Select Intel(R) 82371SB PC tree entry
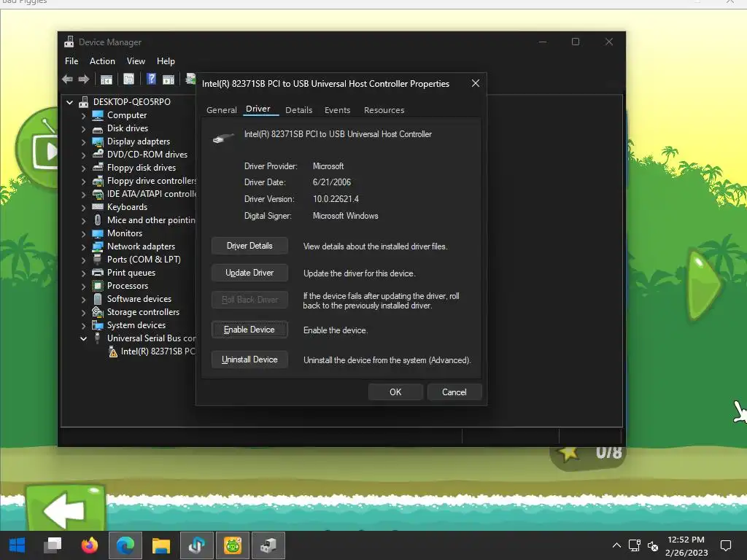This screenshot has height=560, width=747. pos(158,351)
